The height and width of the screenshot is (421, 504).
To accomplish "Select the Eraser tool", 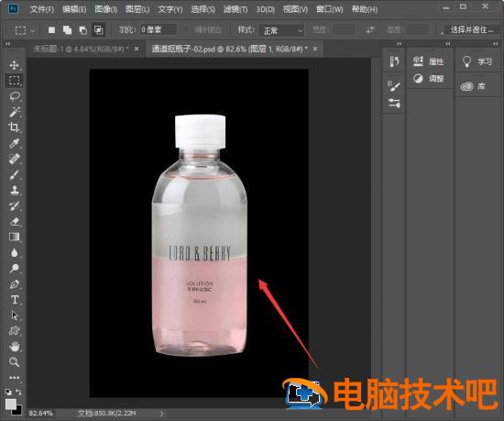I will pos(14,222).
